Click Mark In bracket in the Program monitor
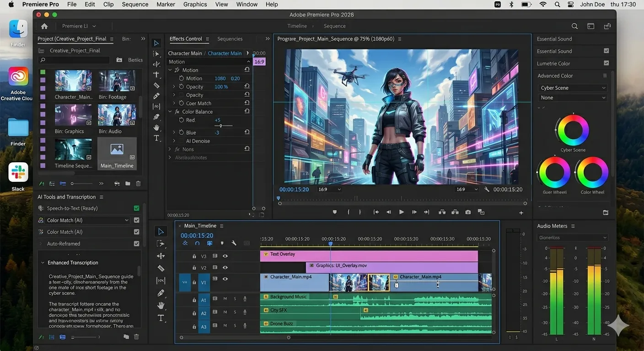 [349, 212]
